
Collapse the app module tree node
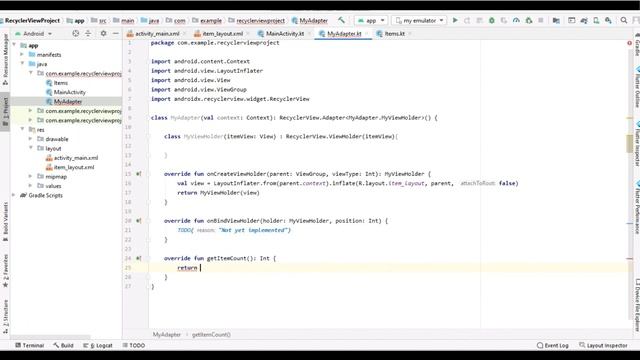pos(15,45)
